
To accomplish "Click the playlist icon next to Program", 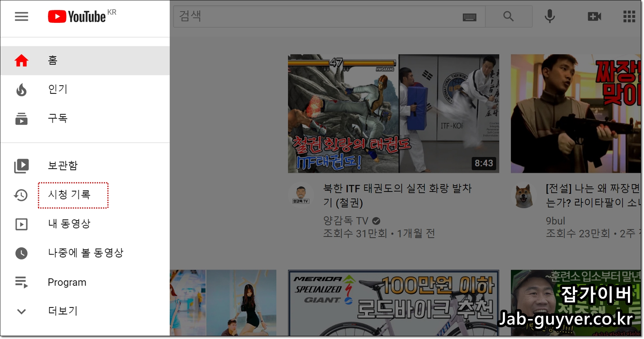I will (21, 282).
